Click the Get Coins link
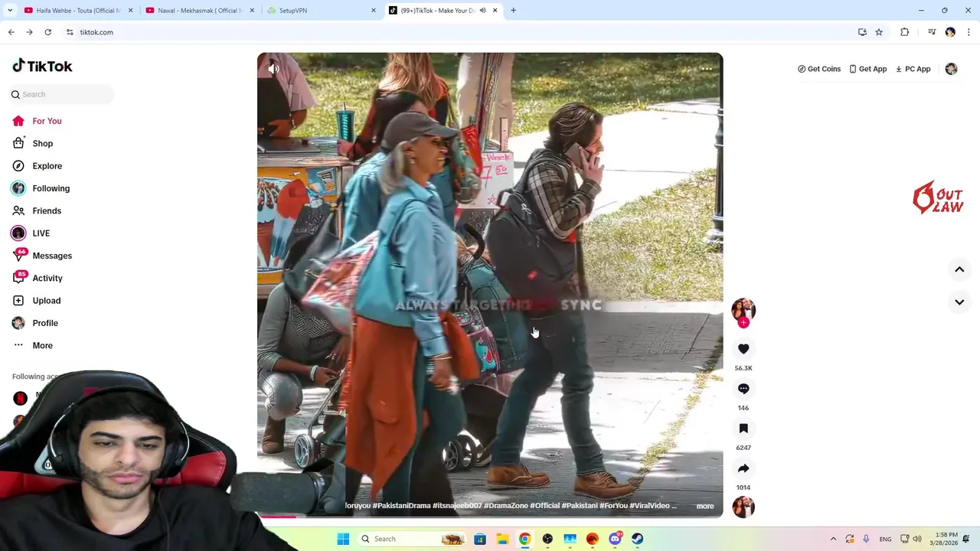Viewport: 980px width, 551px height. (819, 69)
